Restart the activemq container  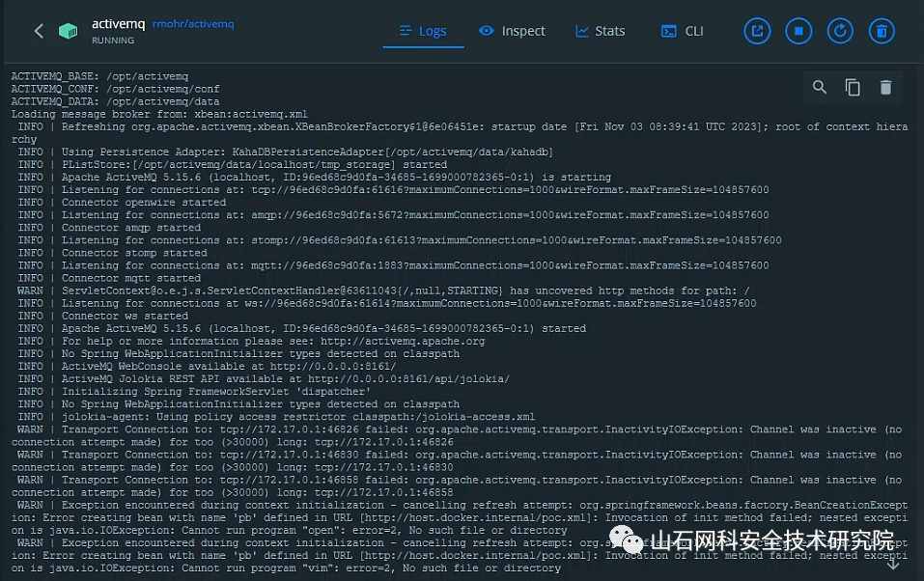(840, 31)
